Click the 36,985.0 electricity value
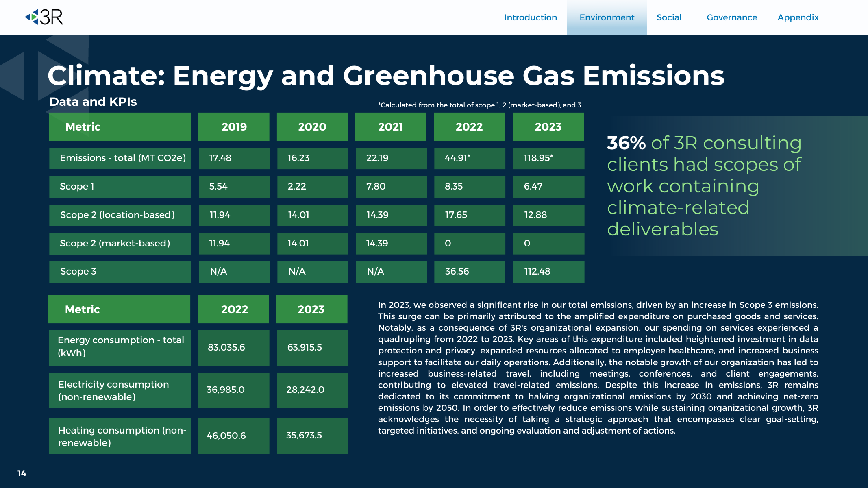 pos(233,390)
